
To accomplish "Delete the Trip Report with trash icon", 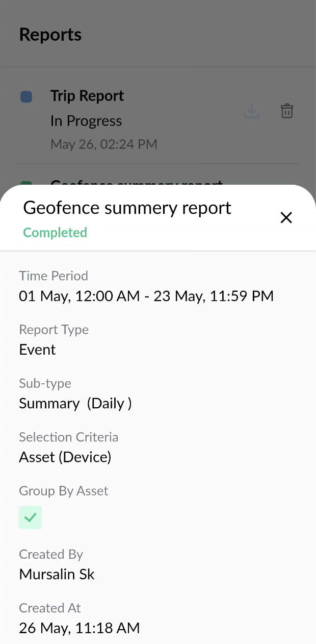I will [287, 111].
